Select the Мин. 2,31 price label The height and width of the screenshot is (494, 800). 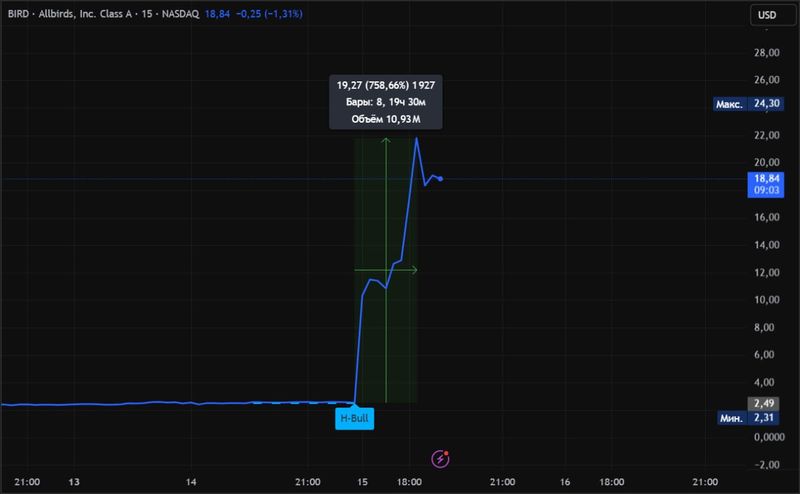(x=746, y=419)
